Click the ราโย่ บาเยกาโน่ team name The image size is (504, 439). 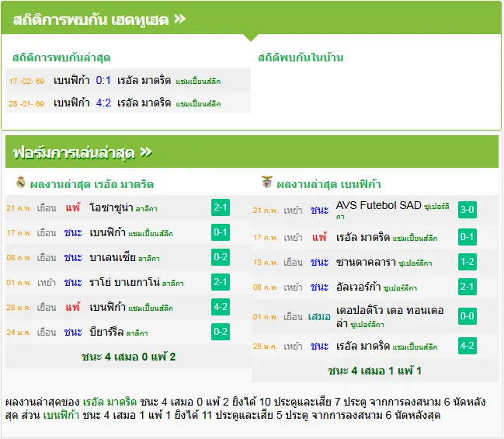125,282
